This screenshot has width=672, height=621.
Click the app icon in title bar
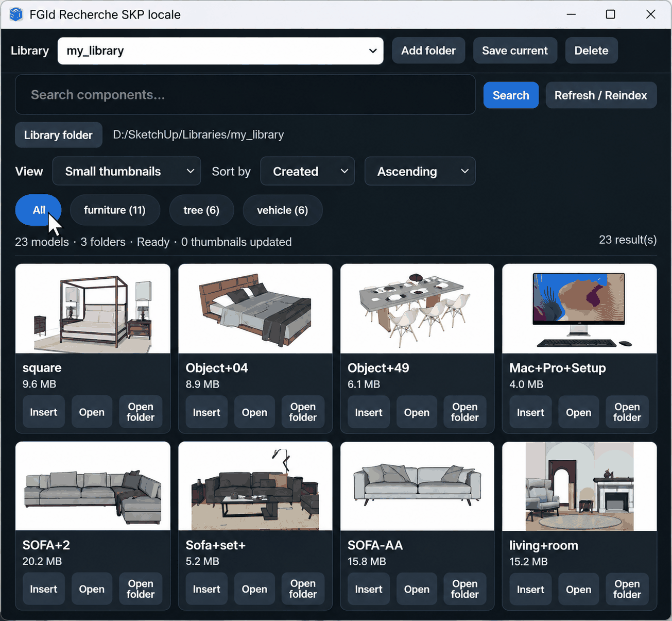(x=16, y=14)
